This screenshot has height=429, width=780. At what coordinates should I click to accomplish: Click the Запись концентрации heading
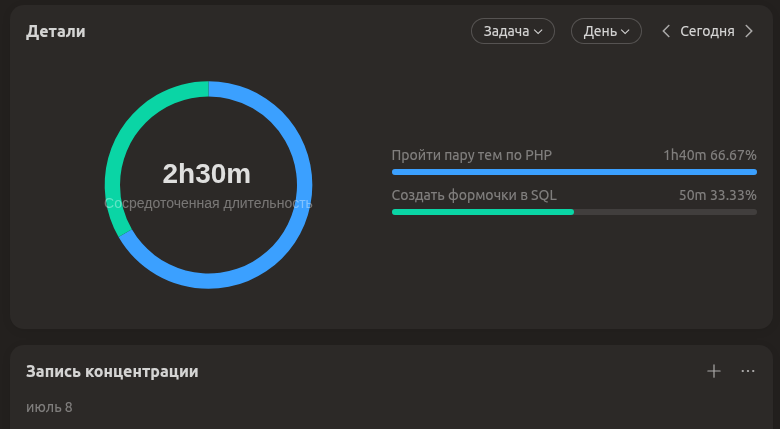112,372
